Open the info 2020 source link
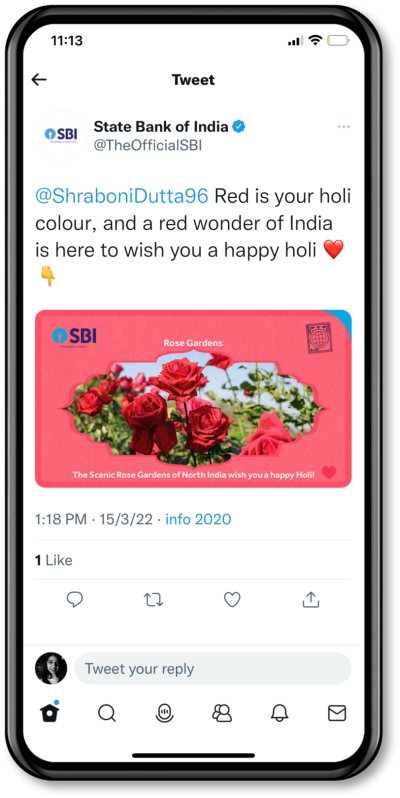The width and height of the screenshot is (400, 798). coord(198,519)
